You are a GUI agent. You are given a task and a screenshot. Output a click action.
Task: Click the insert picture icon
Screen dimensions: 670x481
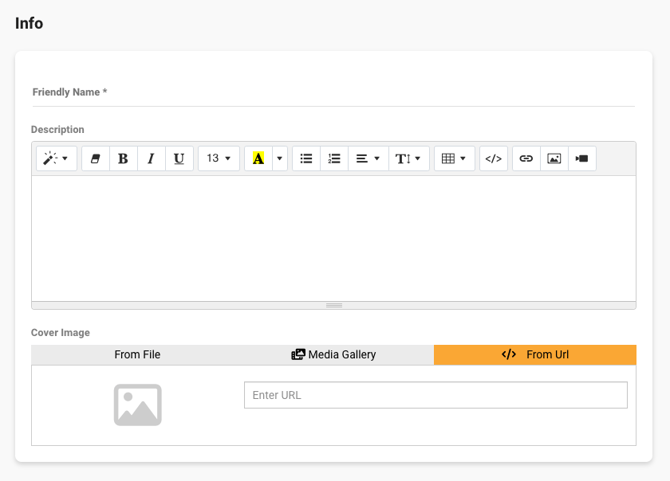(554, 158)
